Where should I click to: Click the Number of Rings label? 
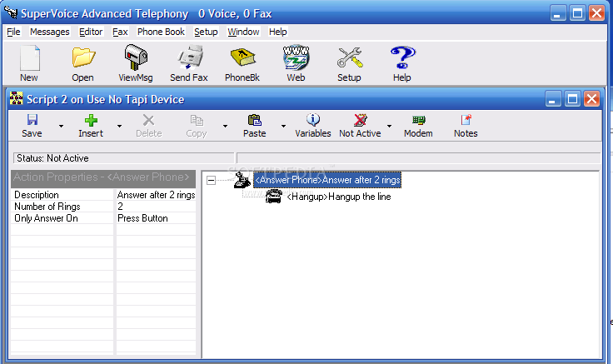[47, 207]
